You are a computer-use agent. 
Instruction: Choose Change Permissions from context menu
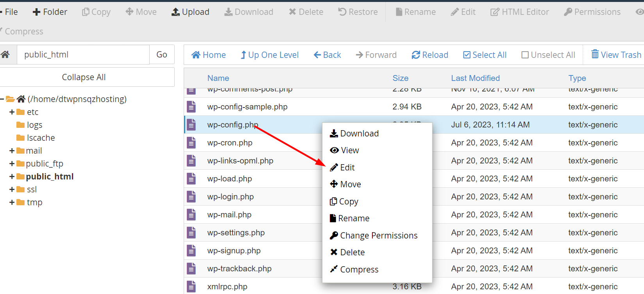pos(374,235)
